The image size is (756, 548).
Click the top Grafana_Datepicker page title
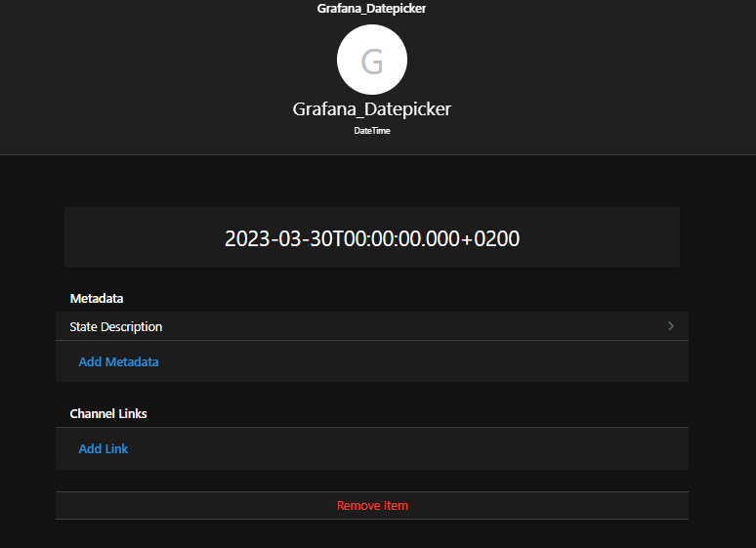click(371, 9)
